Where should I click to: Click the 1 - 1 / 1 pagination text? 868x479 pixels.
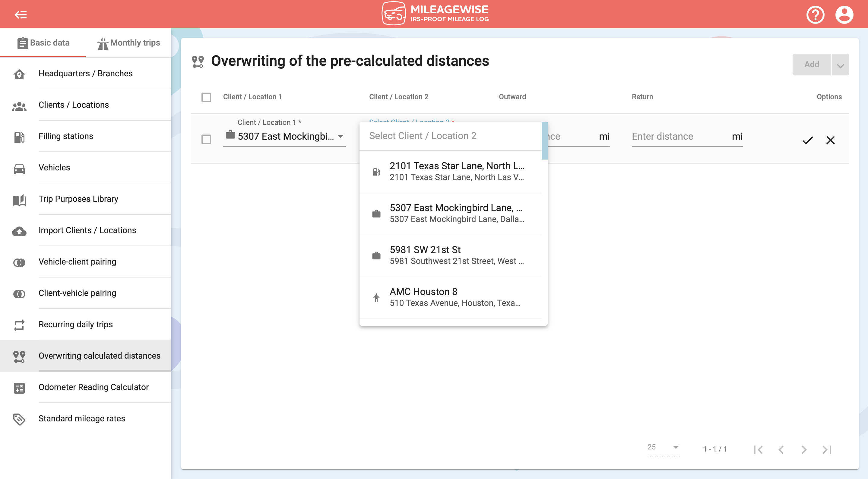[715, 449]
